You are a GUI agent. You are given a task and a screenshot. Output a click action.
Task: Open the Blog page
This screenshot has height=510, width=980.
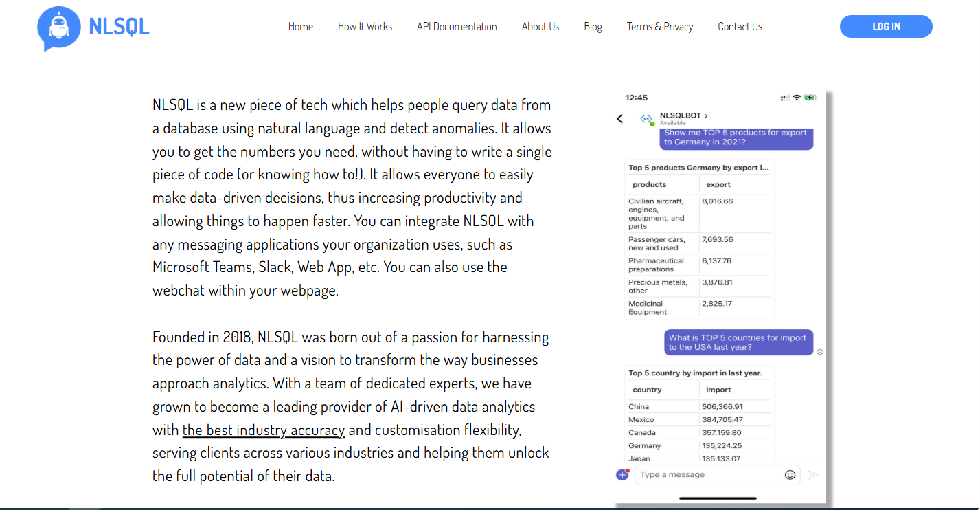(593, 27)
